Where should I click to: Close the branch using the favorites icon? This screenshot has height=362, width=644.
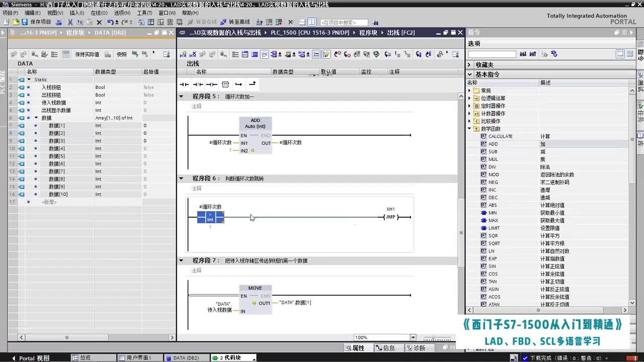point(253,84)
